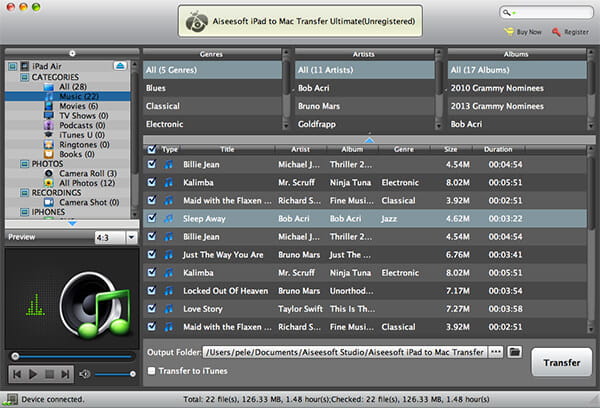The image size is (600, 408).
Task: Collapse the RECORDINGS tree node
Action: pyautogui.click(x=24, y=193)
